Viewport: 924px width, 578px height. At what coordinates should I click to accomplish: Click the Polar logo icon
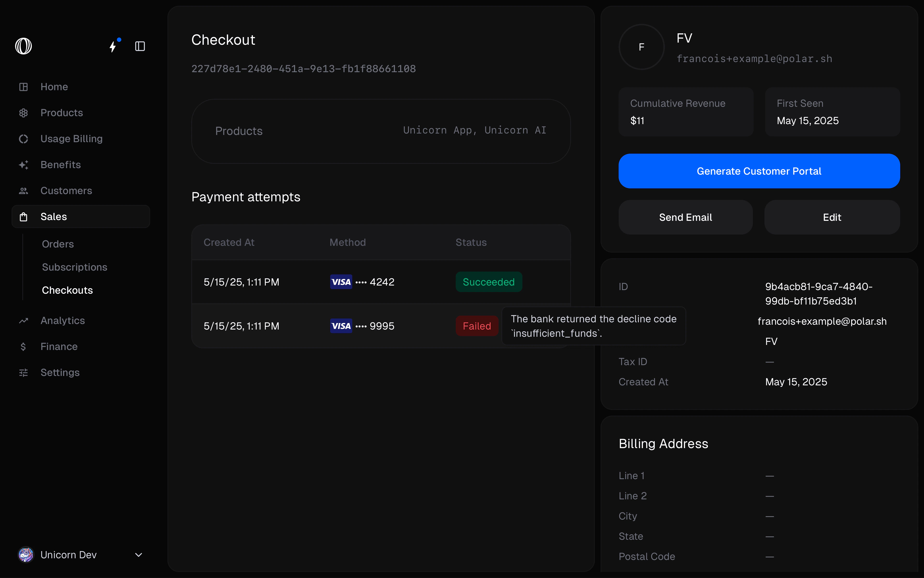[x=23, y=46]
